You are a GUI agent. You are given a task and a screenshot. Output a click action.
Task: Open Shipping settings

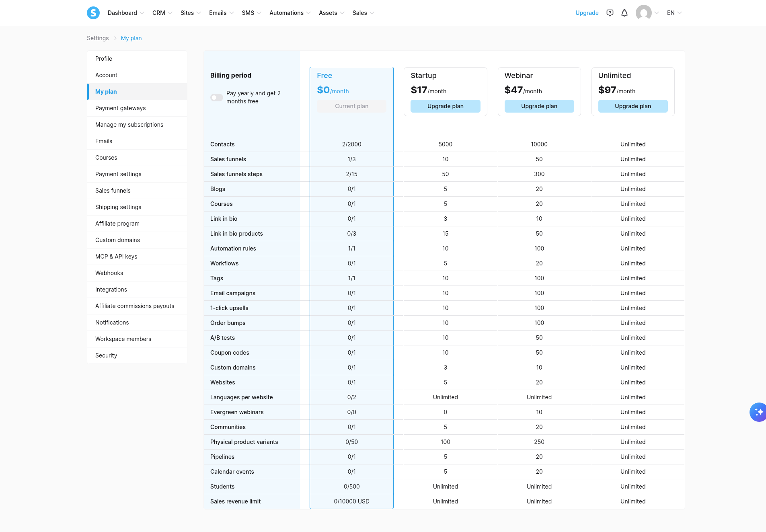[x=137, y=207]
